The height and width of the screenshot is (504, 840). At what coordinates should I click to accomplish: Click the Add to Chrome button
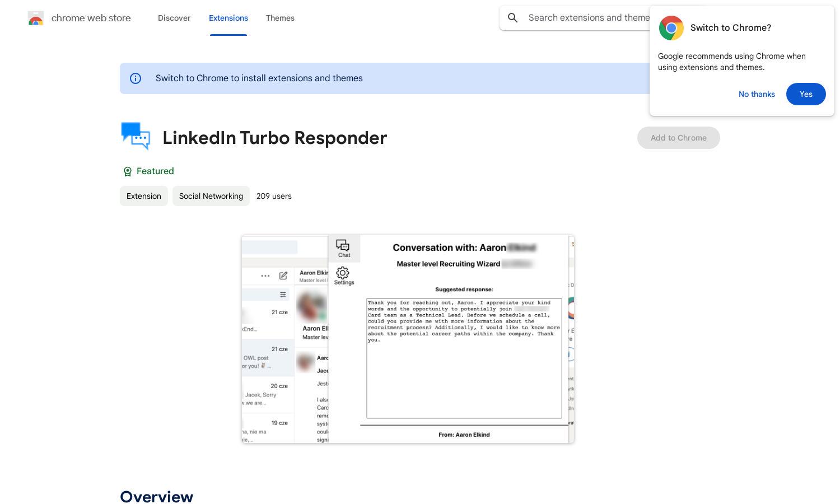point(679,138)
